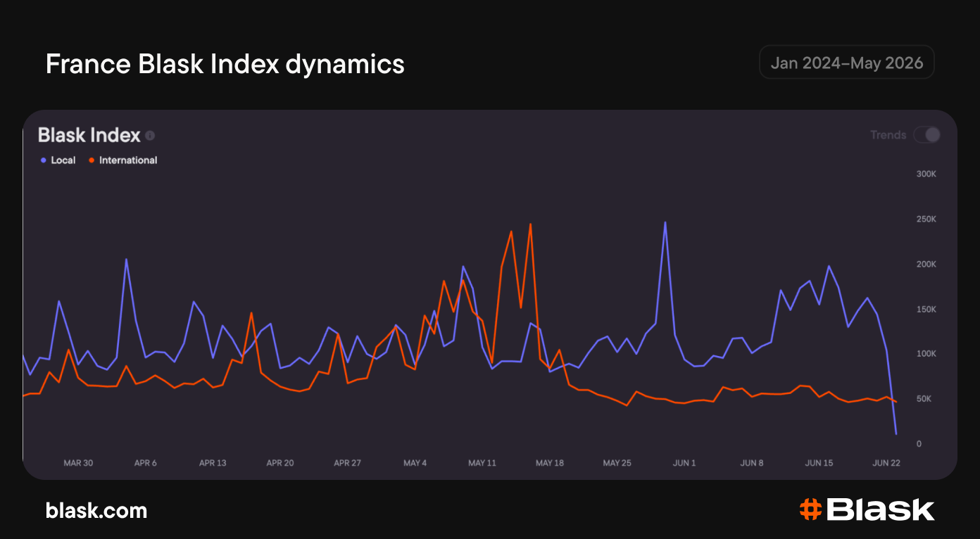
Task: Click the MAY 11 axis label
Action: [x=482, y=463]
